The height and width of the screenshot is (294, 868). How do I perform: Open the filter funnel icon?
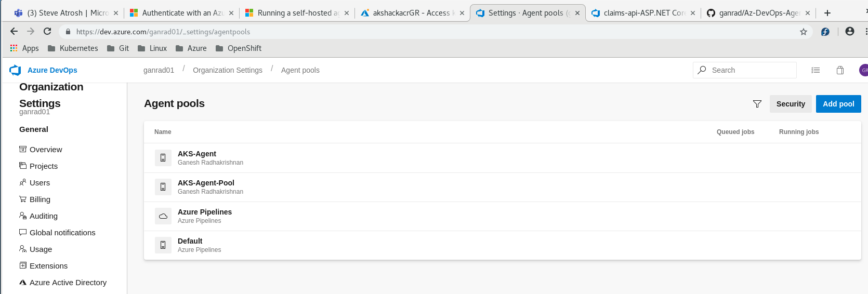pyautogui.click(x=757, y=104)
